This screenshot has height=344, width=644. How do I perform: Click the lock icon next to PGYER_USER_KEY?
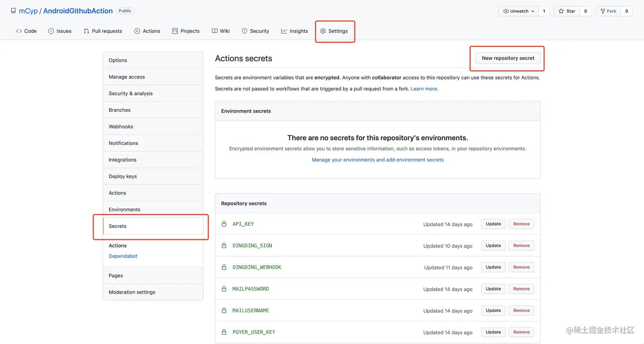click(x=224, y=332)
